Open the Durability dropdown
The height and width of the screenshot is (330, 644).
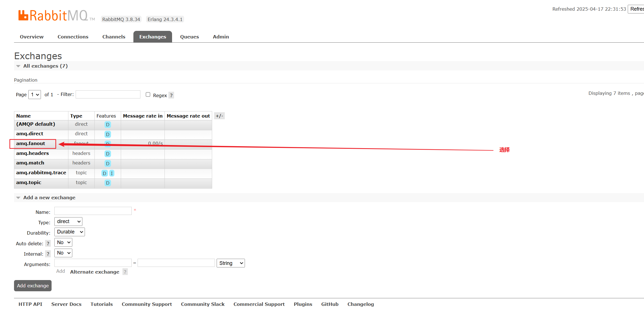click(70, 232)
